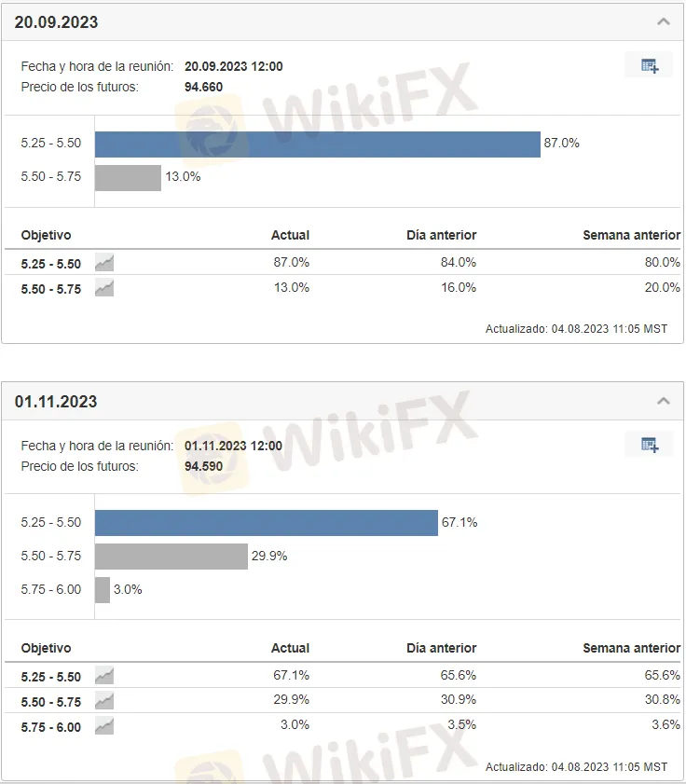Screen dimensions: 686x784
Task: Click the 29.9% gray probability bar
Action: (171, 557)
